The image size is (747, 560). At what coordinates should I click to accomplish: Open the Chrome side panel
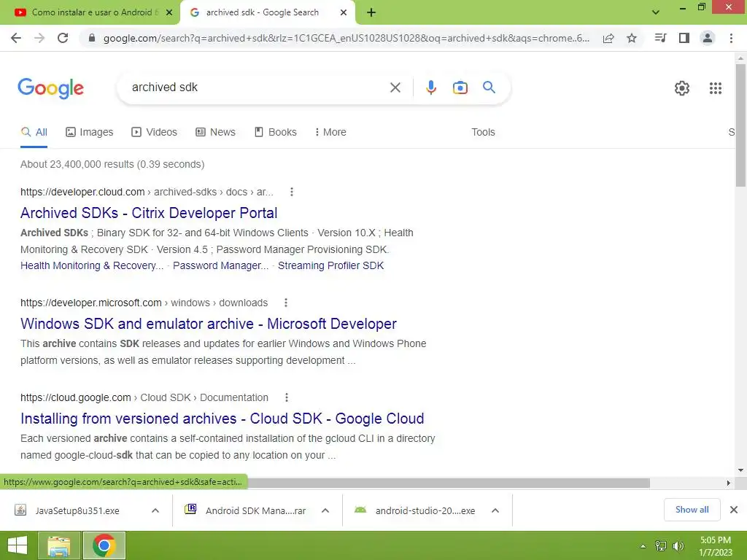point(684,38)
